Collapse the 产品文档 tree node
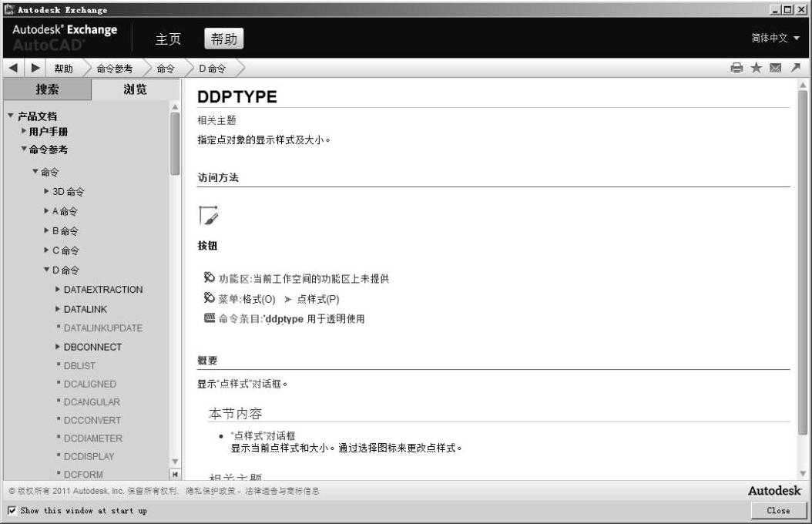Image resolution: width=812 pixels, height=524 pixels. [10, 116]
